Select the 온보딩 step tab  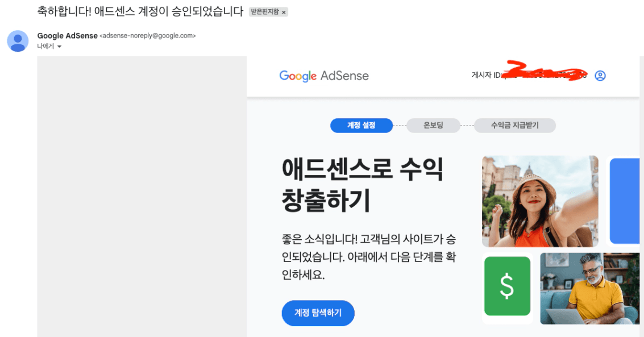click(x=433, y=125)
